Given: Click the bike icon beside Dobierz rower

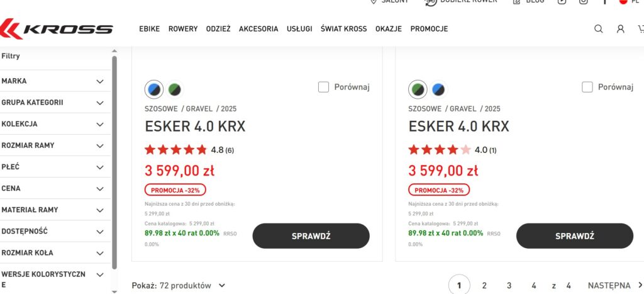Looking at the screenshot, I should pos(431,2).
